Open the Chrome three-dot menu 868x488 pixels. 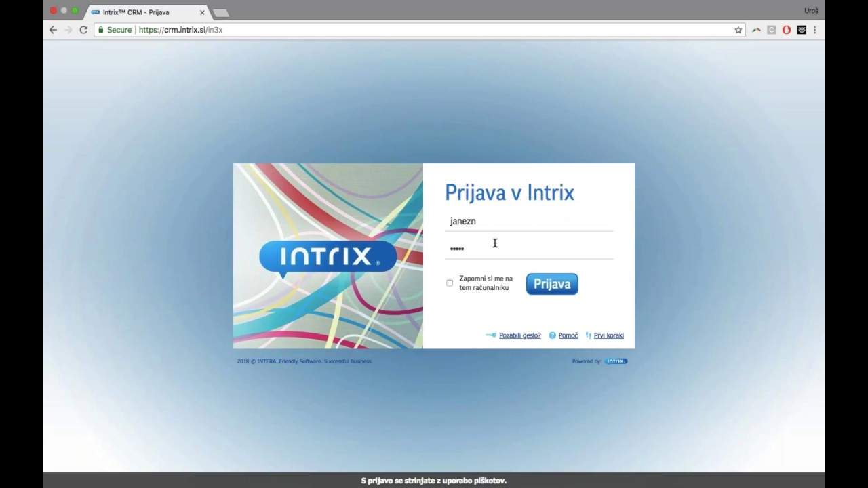click(x=815, y=29)
